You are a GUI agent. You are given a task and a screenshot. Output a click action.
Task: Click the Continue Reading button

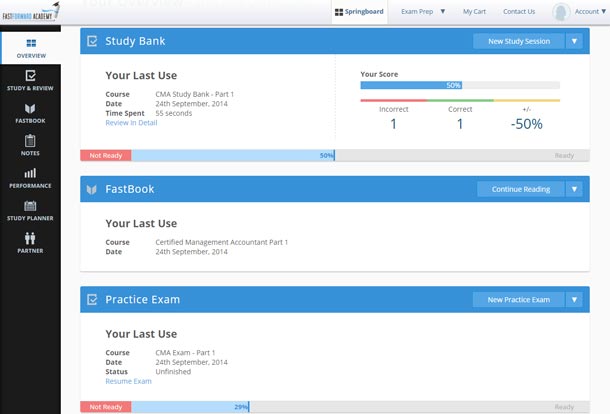521,189
